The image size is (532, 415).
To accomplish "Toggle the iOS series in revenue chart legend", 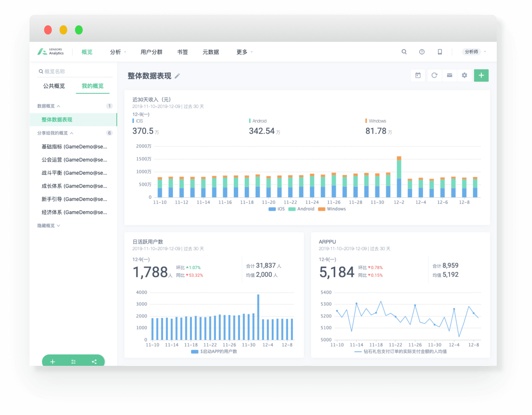I will pyautogui.click(x=277, y=209).
